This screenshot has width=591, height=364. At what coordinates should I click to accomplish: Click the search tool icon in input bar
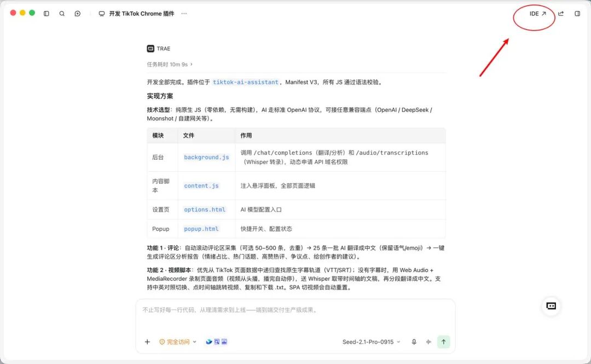coord(217,342)
